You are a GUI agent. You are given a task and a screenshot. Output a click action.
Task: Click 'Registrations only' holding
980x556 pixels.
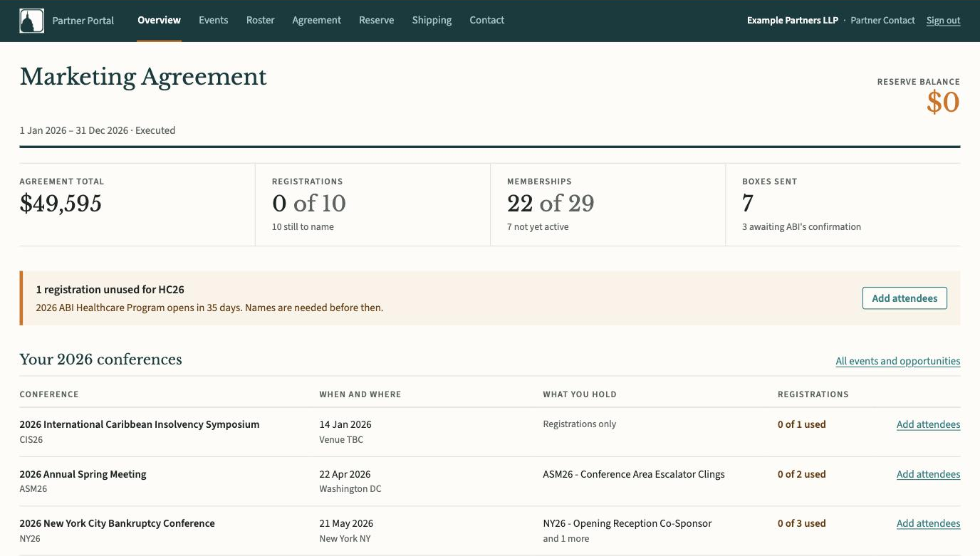point(579,424)
